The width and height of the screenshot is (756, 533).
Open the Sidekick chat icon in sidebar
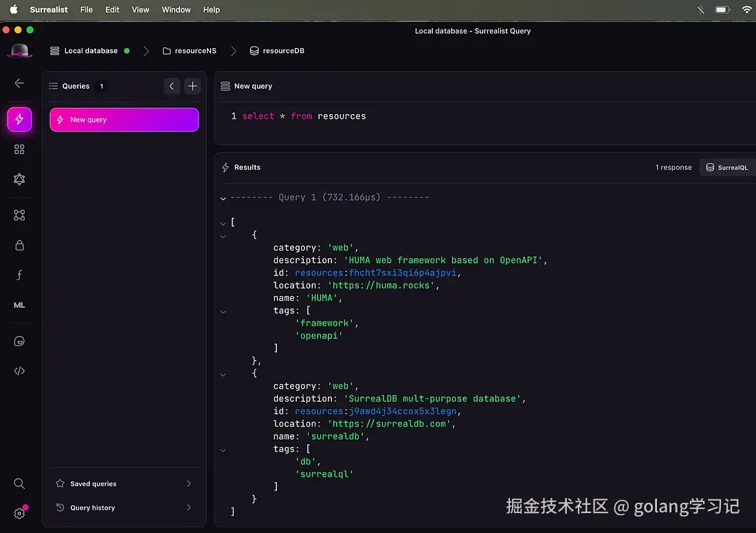(x=19, y=341)
